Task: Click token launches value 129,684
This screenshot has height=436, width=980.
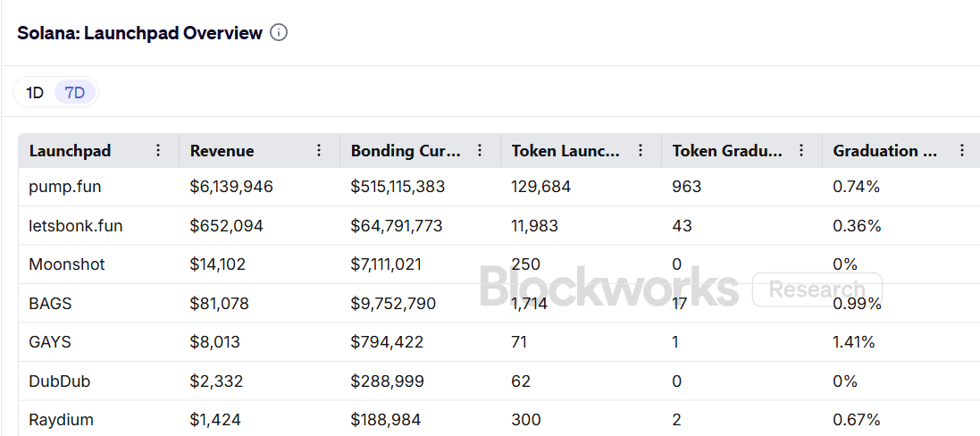Action: pyautogui.click(x=540, y=187)
